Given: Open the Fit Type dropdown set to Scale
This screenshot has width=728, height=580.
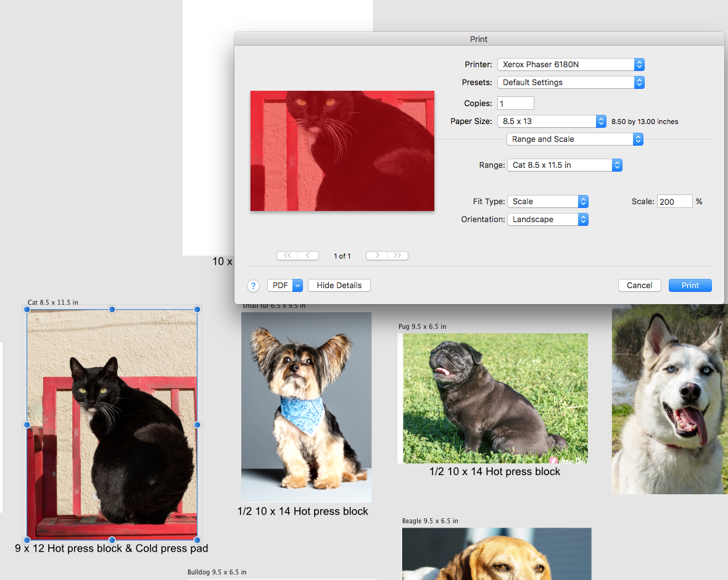Looking at the screenshot, I should click(548, 202).
